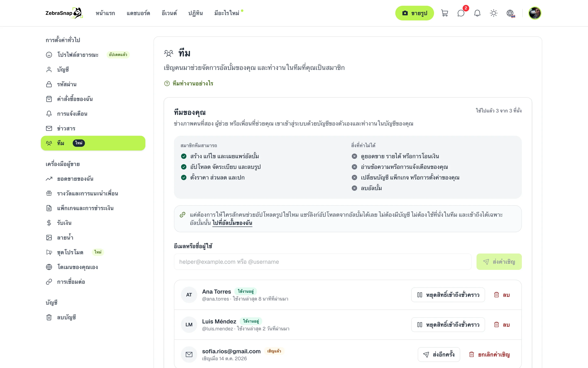This screenshot has width=588, height=368.
Task: Open โดเมนของคุณเอง domain settings
Action: click(93, 267)
